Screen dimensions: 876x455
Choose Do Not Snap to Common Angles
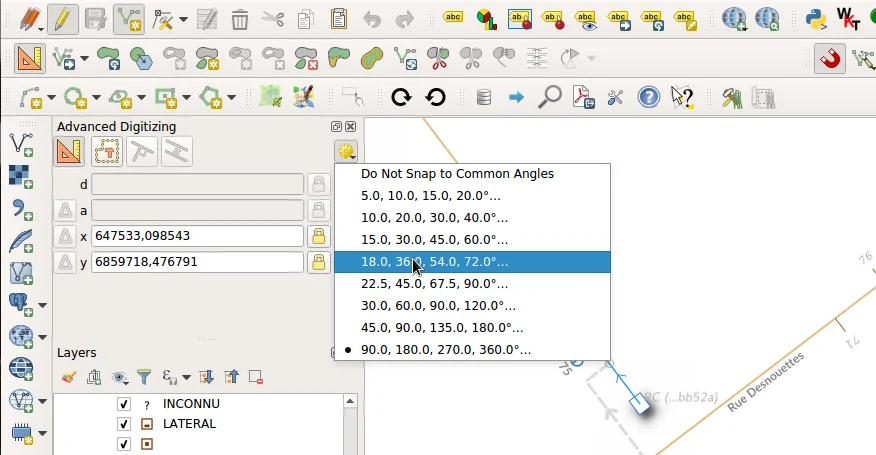457,174
